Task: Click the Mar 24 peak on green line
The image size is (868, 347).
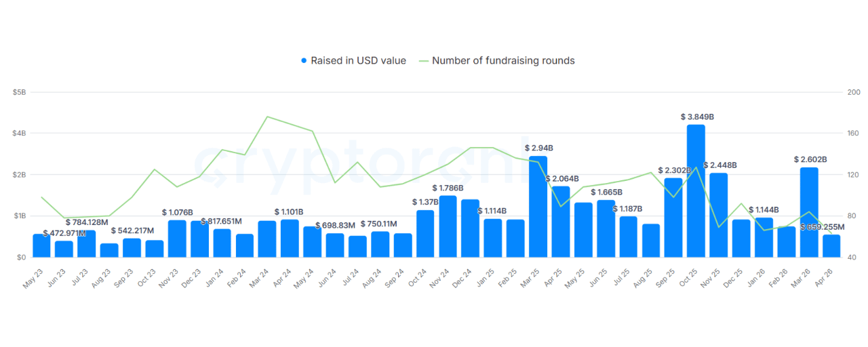Action: (x=267, y=117)
